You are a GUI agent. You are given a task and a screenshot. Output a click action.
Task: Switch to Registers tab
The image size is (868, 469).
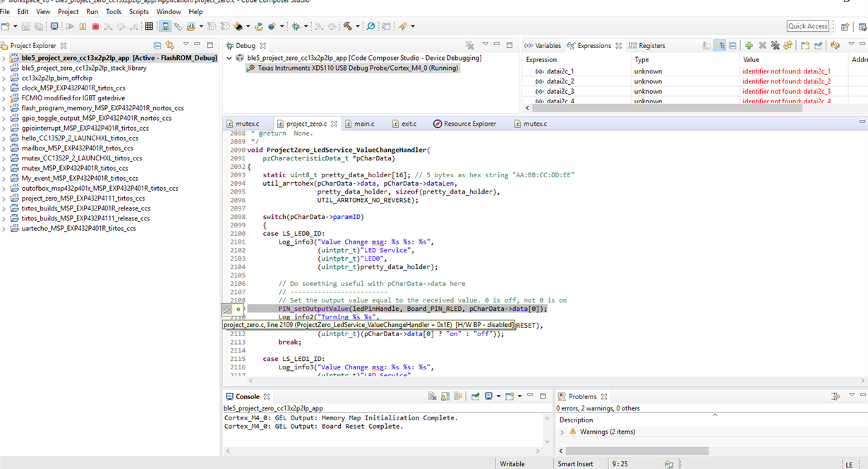646,45
